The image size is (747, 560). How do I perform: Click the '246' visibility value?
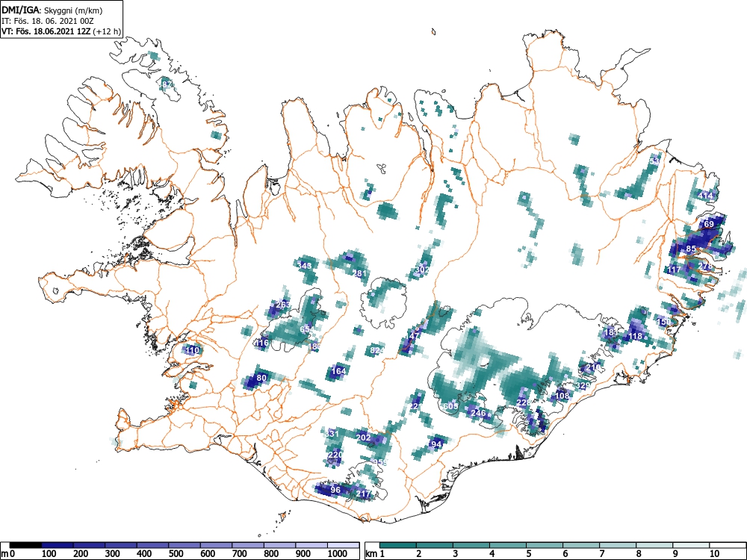[478, 413]
